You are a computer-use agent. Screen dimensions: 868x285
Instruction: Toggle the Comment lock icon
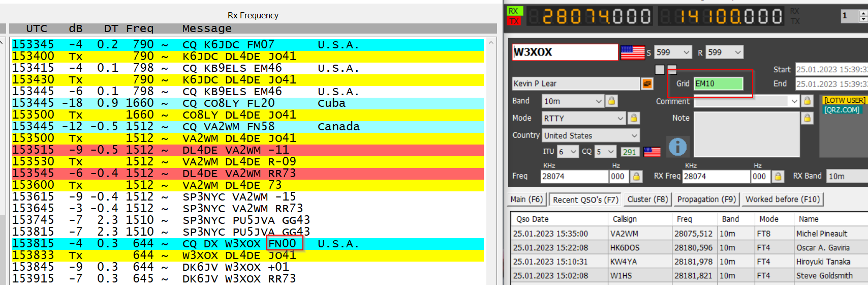click(x=807, y=101)
